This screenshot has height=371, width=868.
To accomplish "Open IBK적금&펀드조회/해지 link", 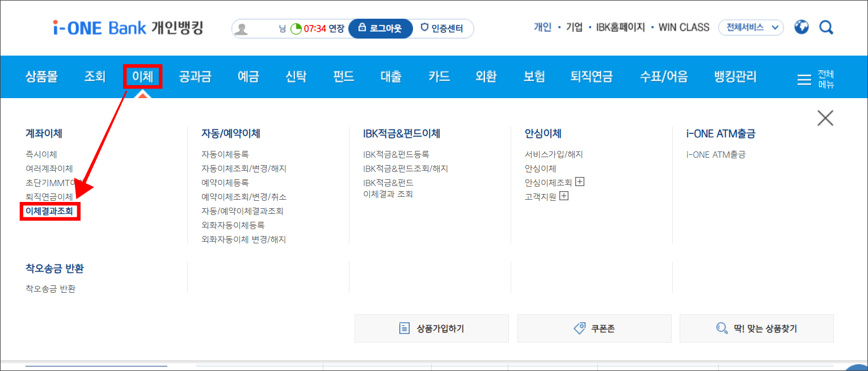I will click(406, 168).
